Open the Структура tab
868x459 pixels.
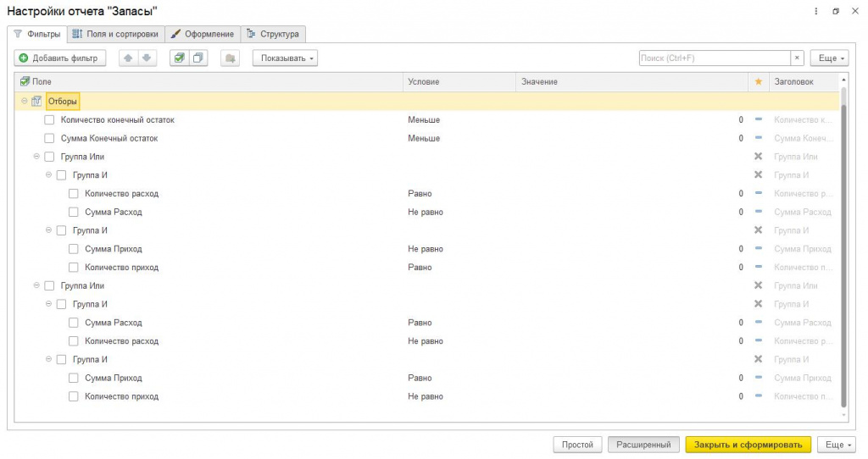click(273, 34)
